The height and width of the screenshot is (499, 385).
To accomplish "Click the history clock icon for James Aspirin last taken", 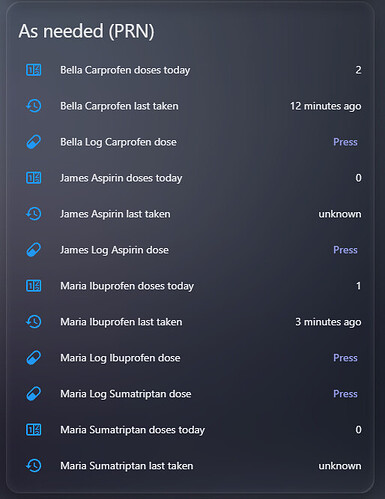I will (x=34, y=214).
